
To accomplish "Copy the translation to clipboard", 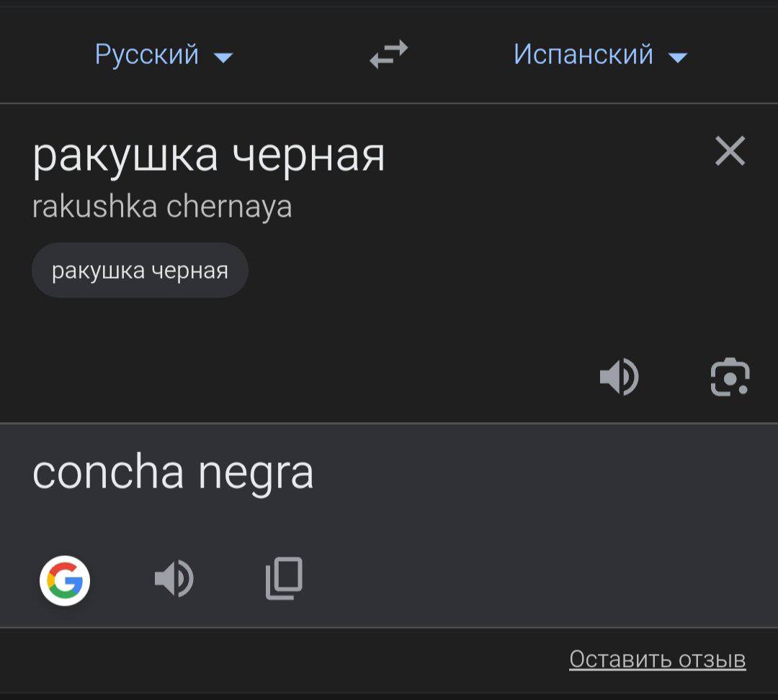I will [284, 579].
